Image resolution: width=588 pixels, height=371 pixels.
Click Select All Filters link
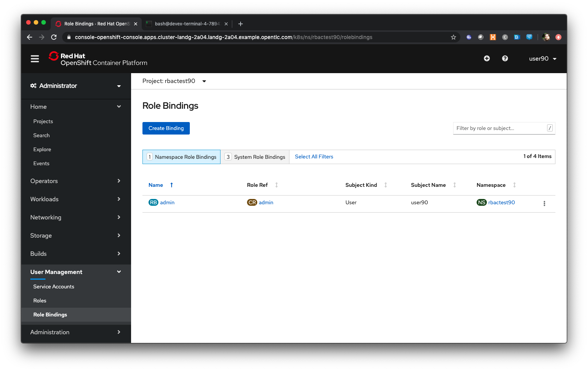click(x=314, y=157)
